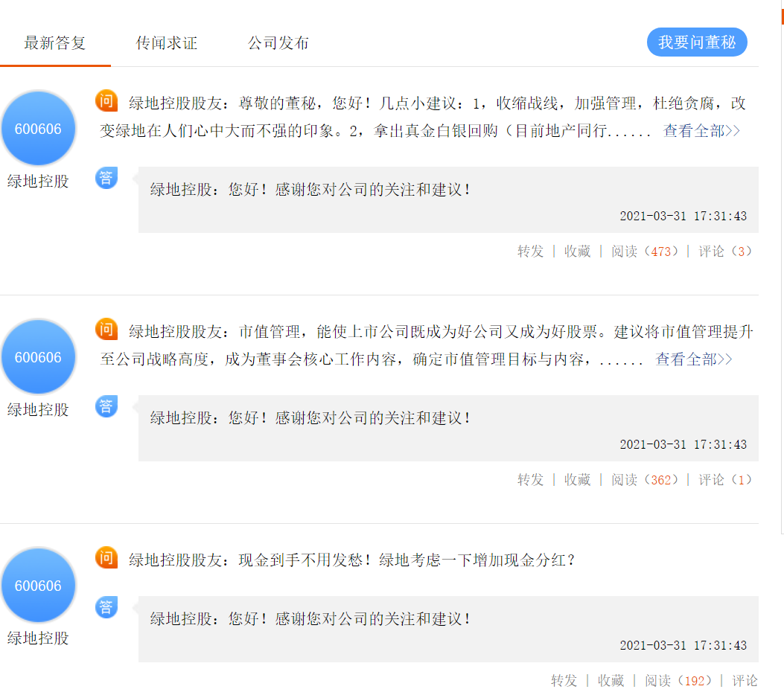Viewport: 784px width, 698px height.
Task: Click the 绿地控股 name under the 市值管理 avatar
Action: coord(38,410)
